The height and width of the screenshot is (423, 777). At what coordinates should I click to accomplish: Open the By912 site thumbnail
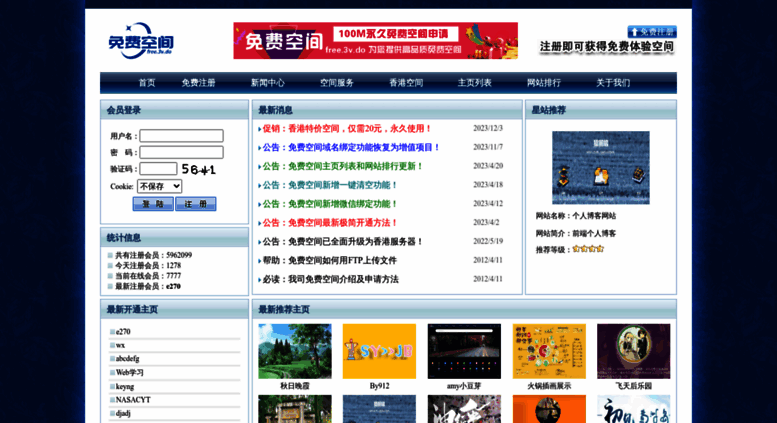[379, 351]
